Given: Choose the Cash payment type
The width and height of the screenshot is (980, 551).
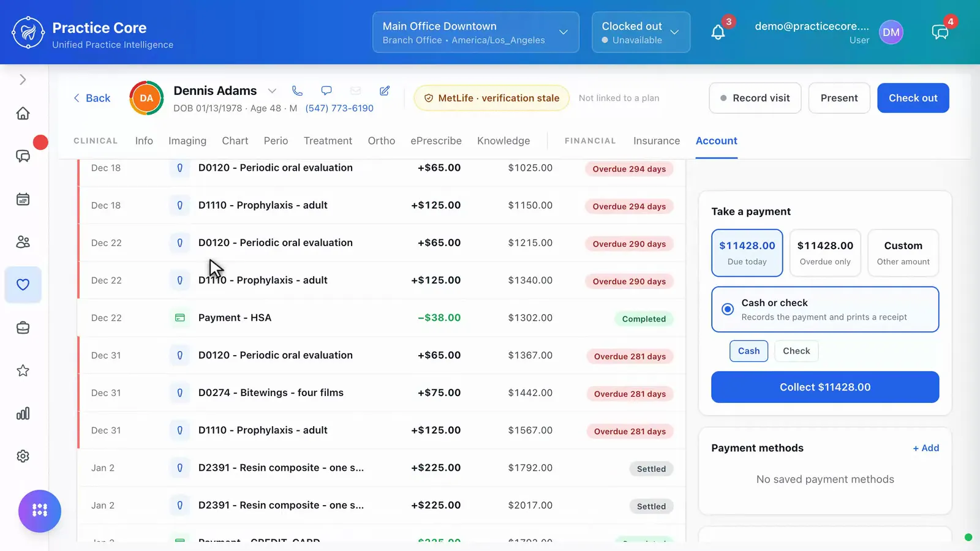Looking at the screenshot, I should click(748, 351).
